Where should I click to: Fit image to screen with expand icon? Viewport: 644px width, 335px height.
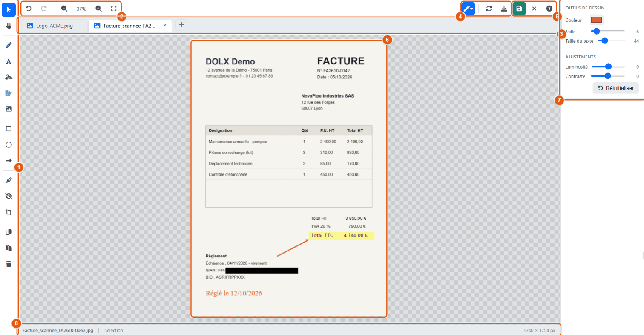coord(113,8)
